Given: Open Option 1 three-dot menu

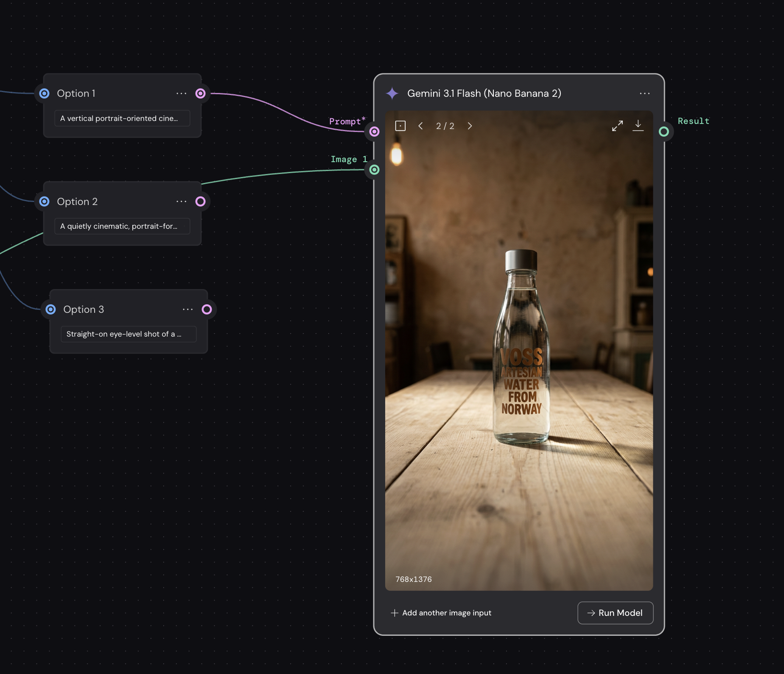Looking at the screenshot, I should pyautogui.click(x=182, y=93).
